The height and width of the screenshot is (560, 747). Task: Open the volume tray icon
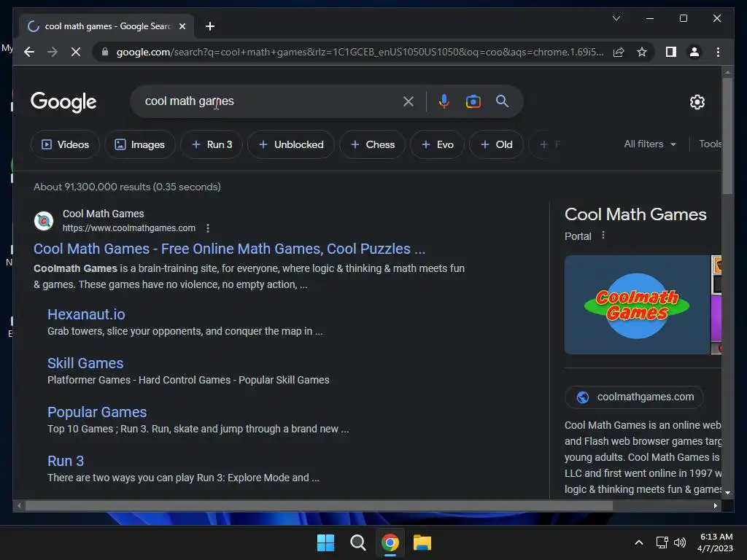(680, 542)
